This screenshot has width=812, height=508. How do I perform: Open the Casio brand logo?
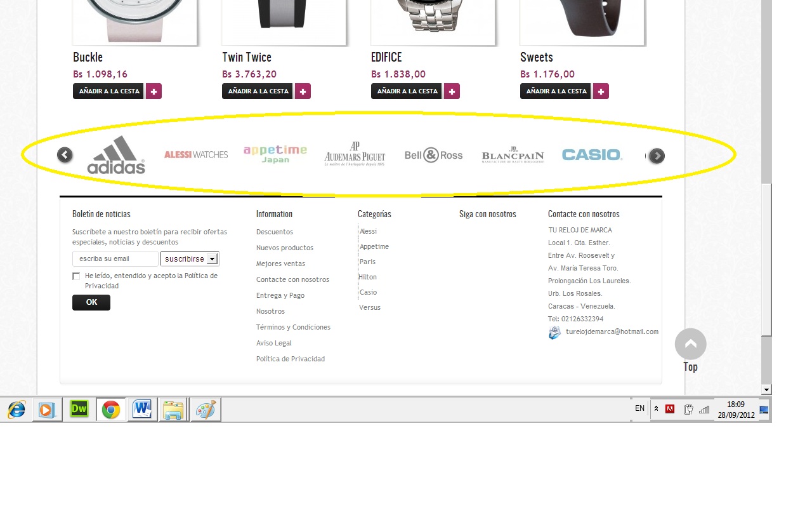pyautogui.click(x=593, y=154)
